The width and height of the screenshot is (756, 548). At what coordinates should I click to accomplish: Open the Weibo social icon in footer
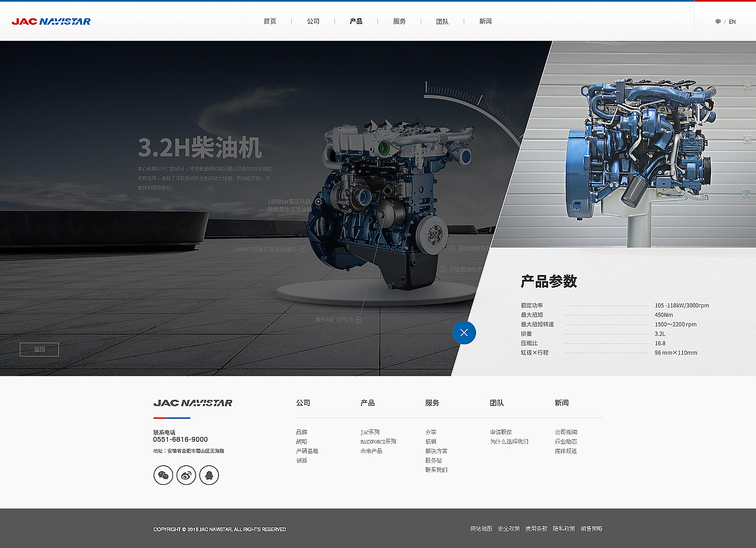pos(186,475)
